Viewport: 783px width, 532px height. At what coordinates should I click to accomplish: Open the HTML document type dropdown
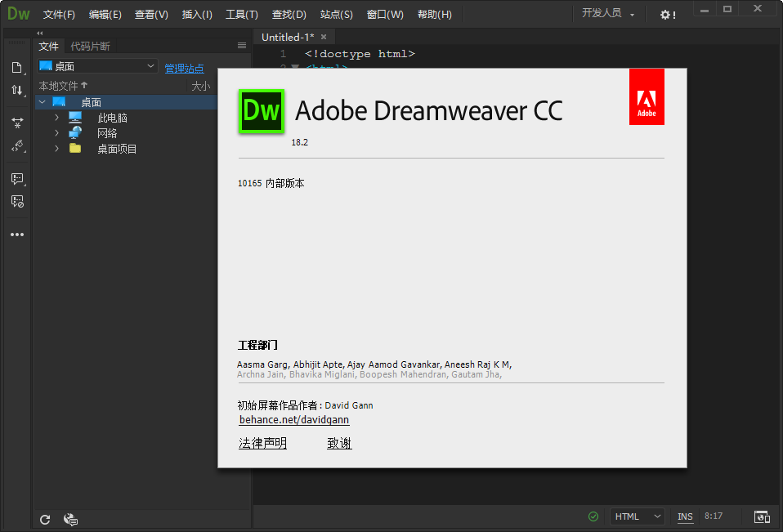click(x=638, y=516)
